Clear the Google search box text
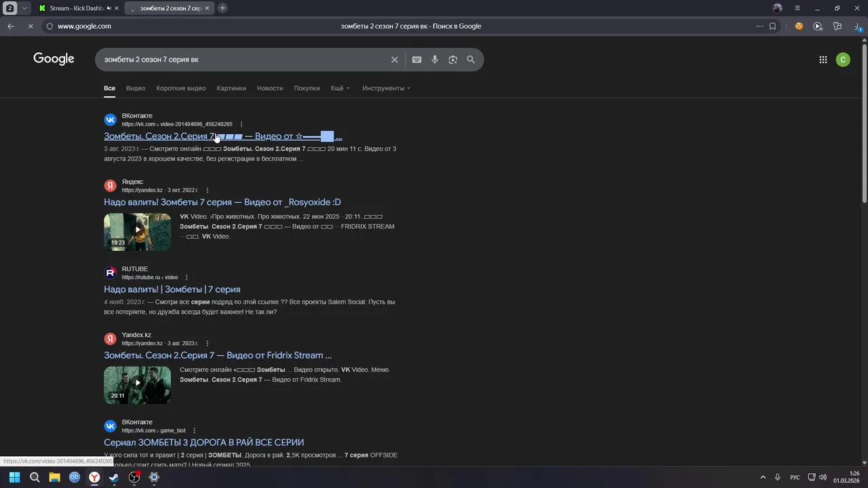The image size is (868, 488). [x=395, y=60]
